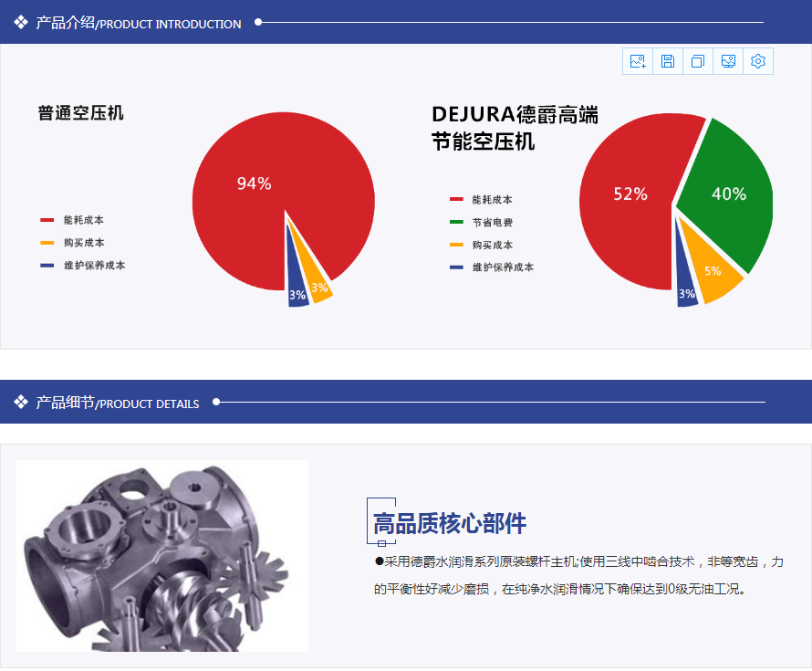Viewport: 812px width, 671px height.
Task: Toggle 节省电费 legend entry in right chart
Action: [493, 223]
